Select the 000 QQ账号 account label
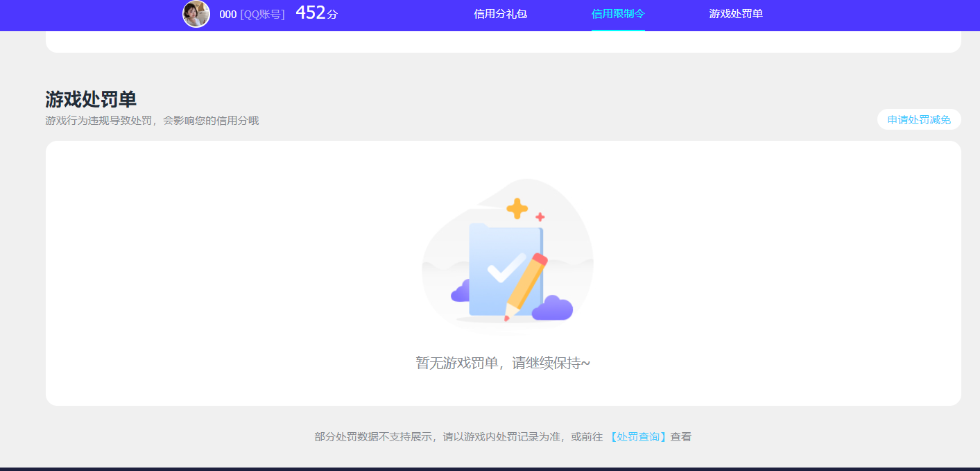This screenshot has height=471, width=980. tap(252, 12)
